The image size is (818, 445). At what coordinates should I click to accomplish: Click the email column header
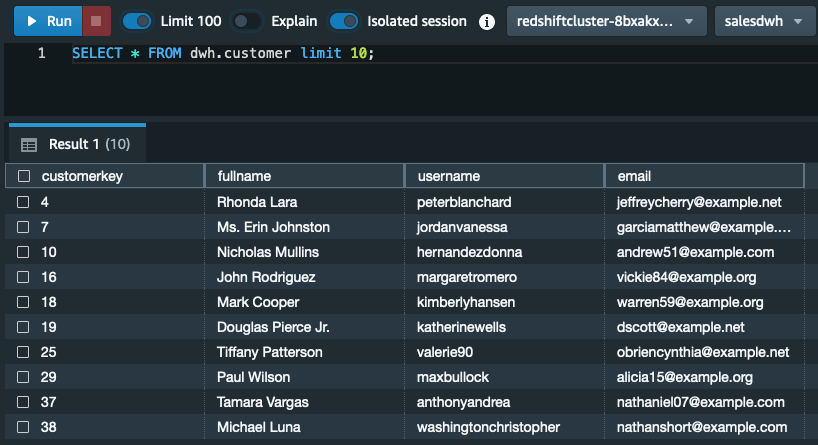(x=705, y=176)
